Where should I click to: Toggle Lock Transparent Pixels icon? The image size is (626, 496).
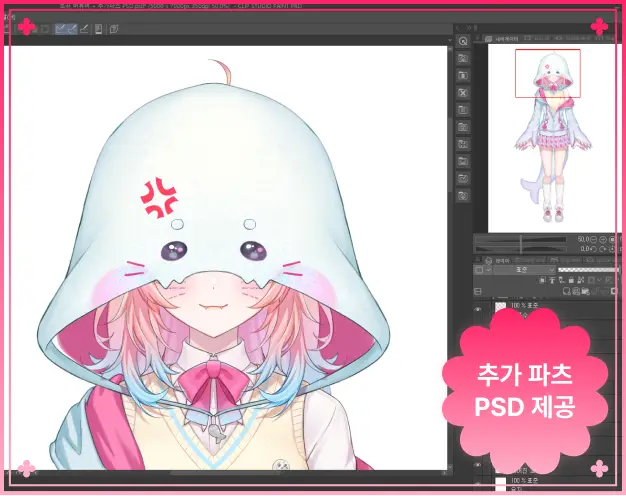(x=581, y=280)
